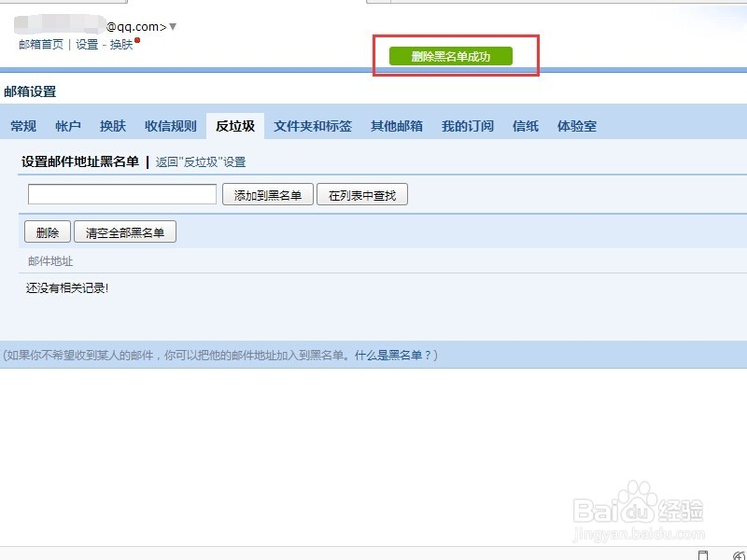Switch to the 常规 settings tab
This screenshot has width=747, height=560.
pyautogui.click(x=22, y=125)
